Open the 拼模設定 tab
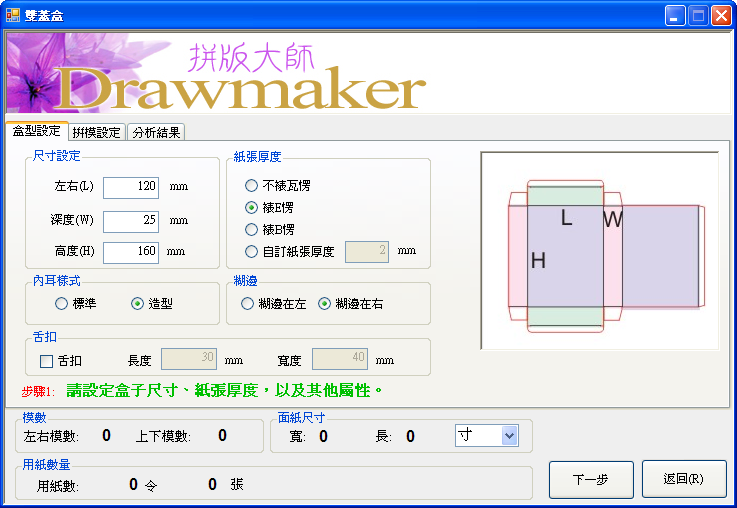The height and width of the screenshot is (508, 737). pos(97,133)
